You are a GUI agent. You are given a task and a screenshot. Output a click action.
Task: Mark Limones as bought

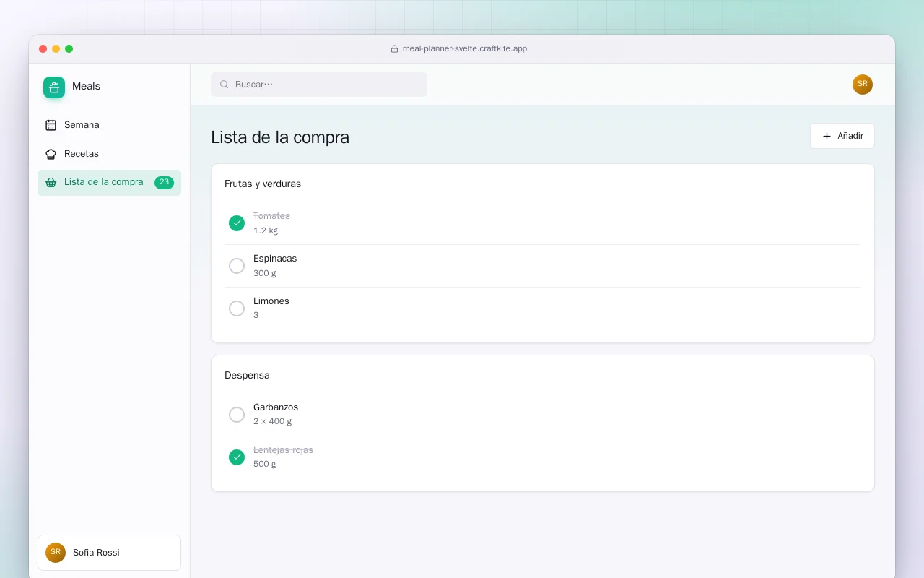[x=237, y=309]
